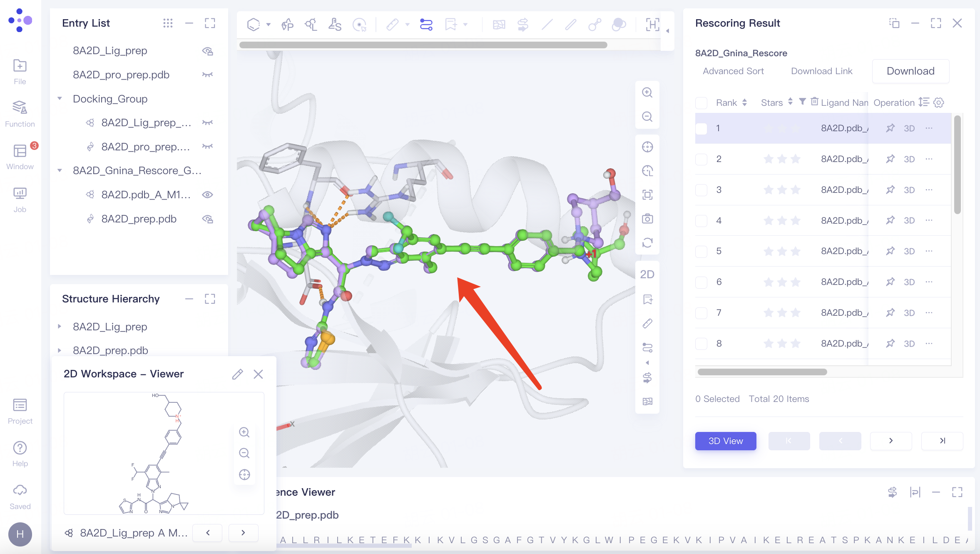
Task: Click the Download button in Rescoring Result
Action: pyautogui.click(x=910, y=71)
